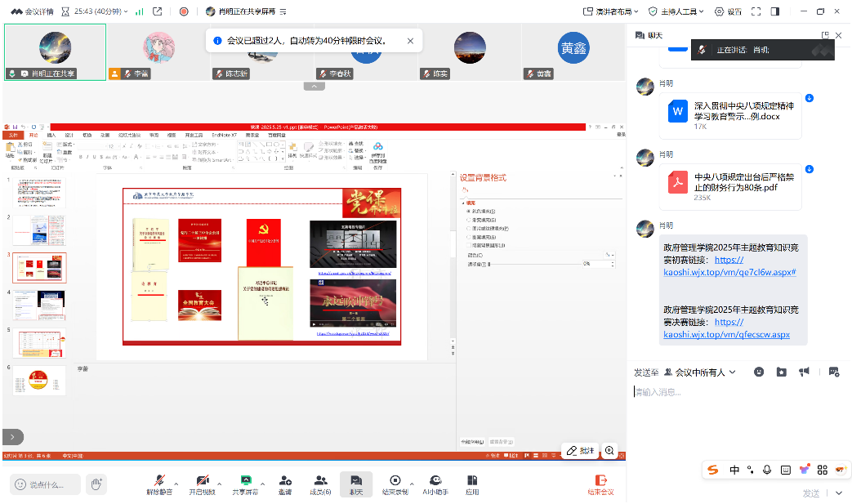The height and width of the screenshot is (504, 852).
Task: Download the 中央八项规定 PDF file attachment
Action: pyautogui.click(x=809, y=169)
